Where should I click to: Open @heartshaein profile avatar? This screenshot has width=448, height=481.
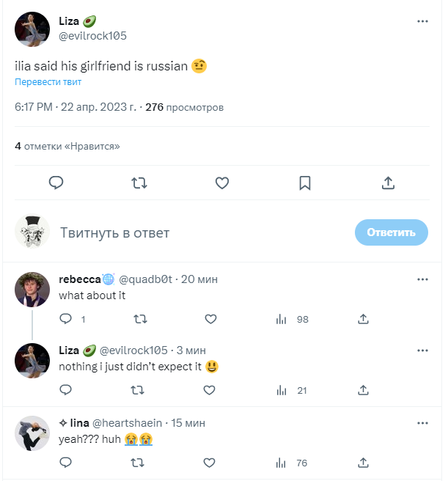point(32,434)
